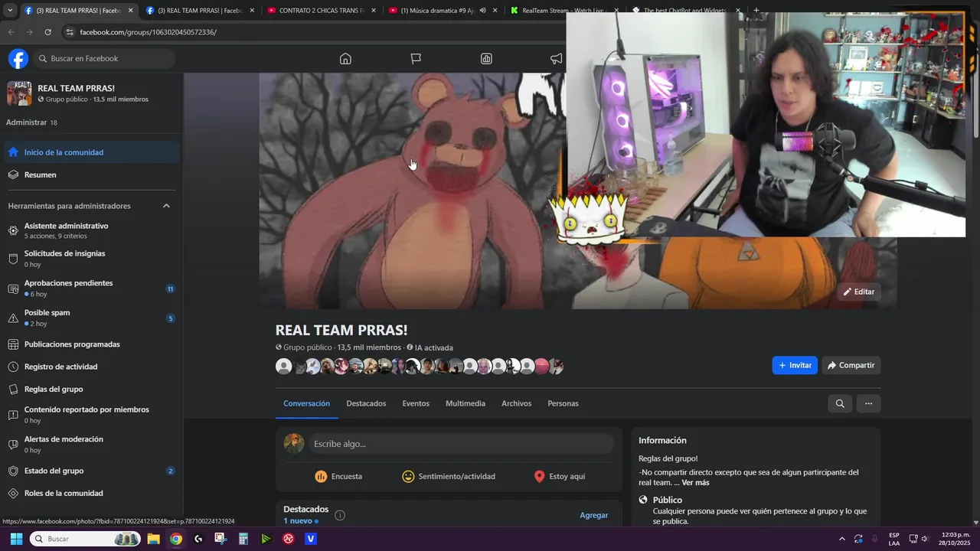Open the tab search dropdown in Chrome
This screenshot has width=980, height=551.
9,11
